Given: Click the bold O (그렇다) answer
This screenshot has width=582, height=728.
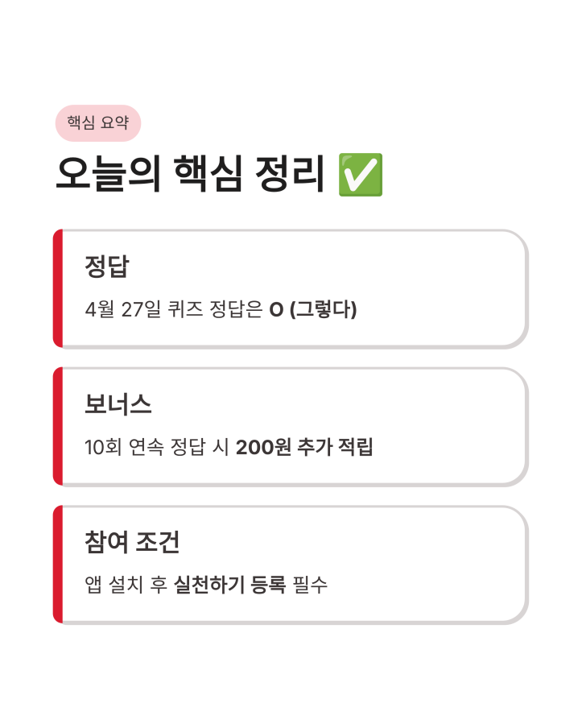Looking at the screenshot, I should [x=313, y=309].
